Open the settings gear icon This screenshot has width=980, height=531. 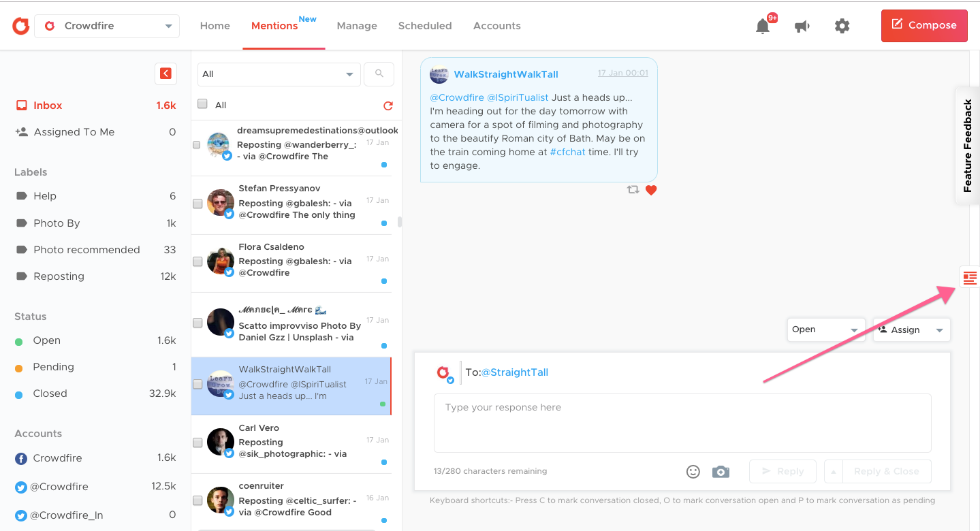[842, 25]
